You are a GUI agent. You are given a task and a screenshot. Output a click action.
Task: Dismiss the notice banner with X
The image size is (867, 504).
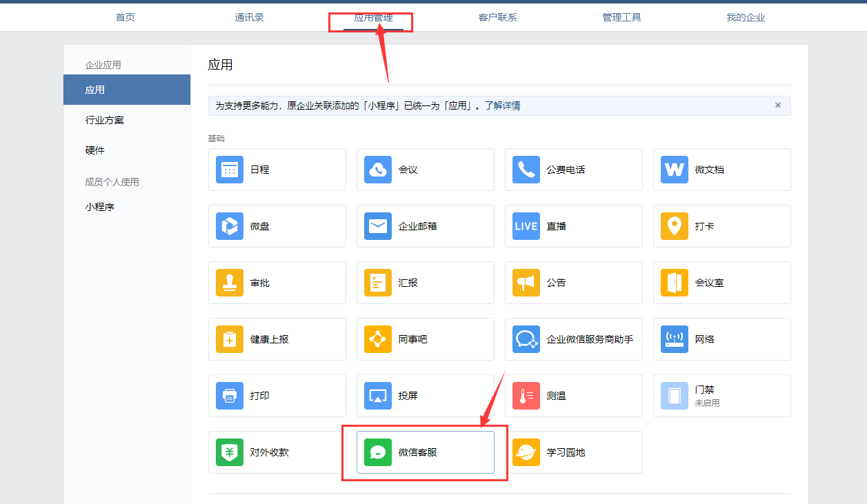(x=778, y=105)
